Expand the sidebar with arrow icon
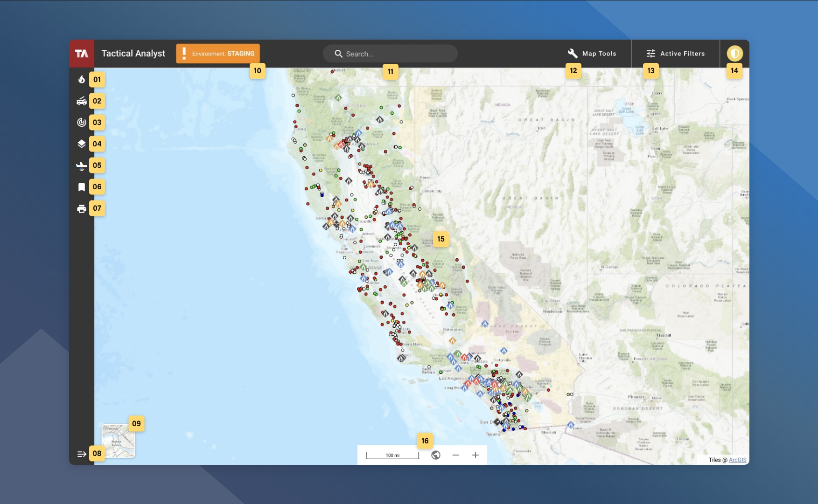The width and height of the screenshot is (818, 504). (x=82, y=454)
